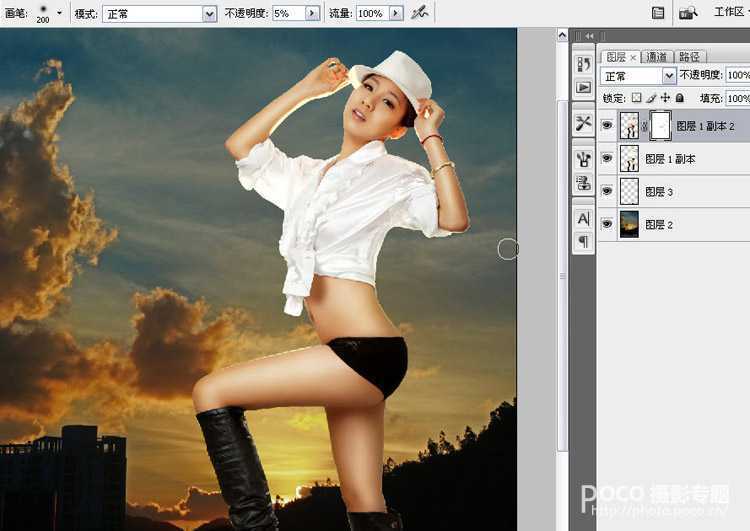
Task: Select layer name 图层 1 副本
Action: point(670,159)
